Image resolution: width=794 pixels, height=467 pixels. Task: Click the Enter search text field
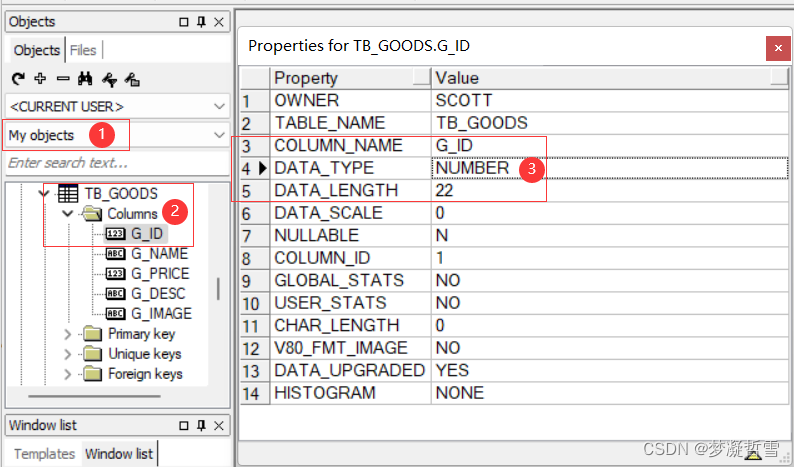point(117,163)
